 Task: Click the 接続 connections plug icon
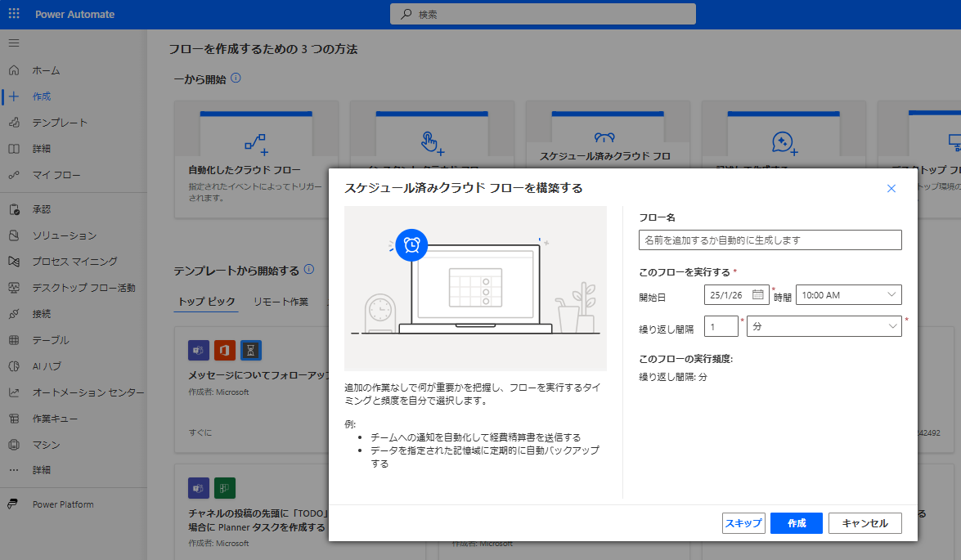(14, 314)
